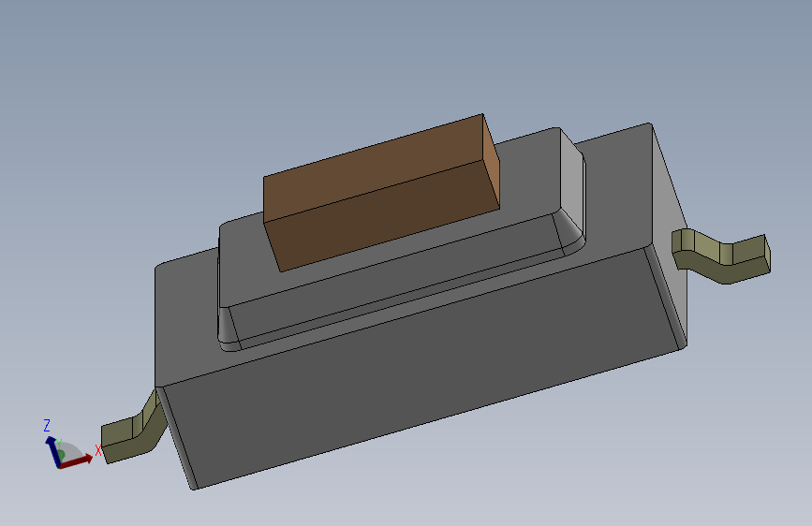Click the red X axis of the triad
This screenshot has width=812, height=526.
coord(76,461)
